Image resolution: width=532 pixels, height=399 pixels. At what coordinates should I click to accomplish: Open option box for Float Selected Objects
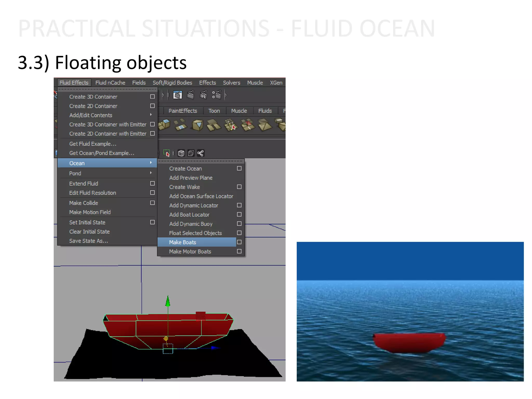(239, 233)
